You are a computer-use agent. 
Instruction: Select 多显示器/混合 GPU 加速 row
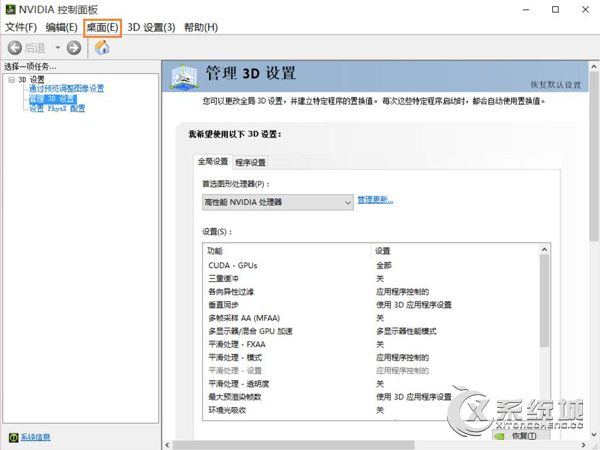click(x=371, y=331)
